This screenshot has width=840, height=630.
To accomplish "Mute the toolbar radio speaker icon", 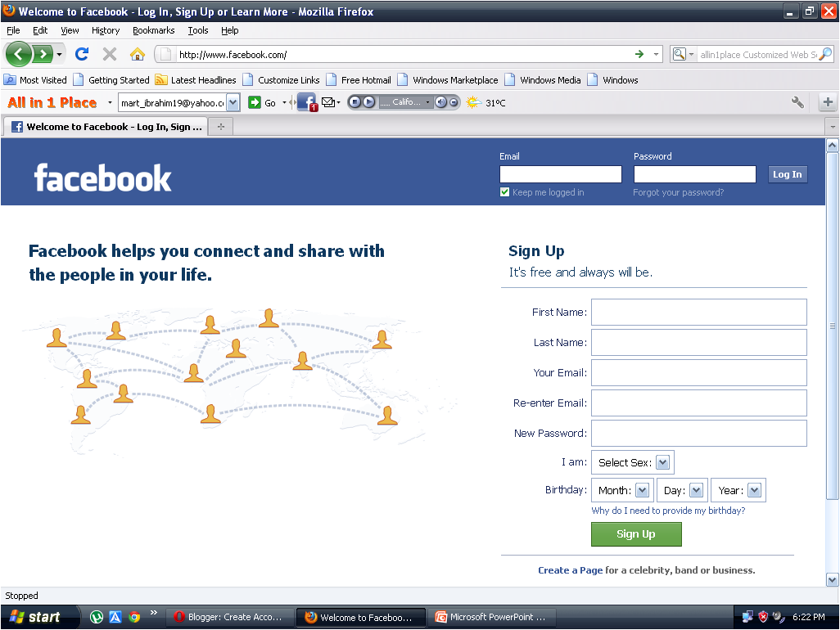I will (x=440, y=101).
